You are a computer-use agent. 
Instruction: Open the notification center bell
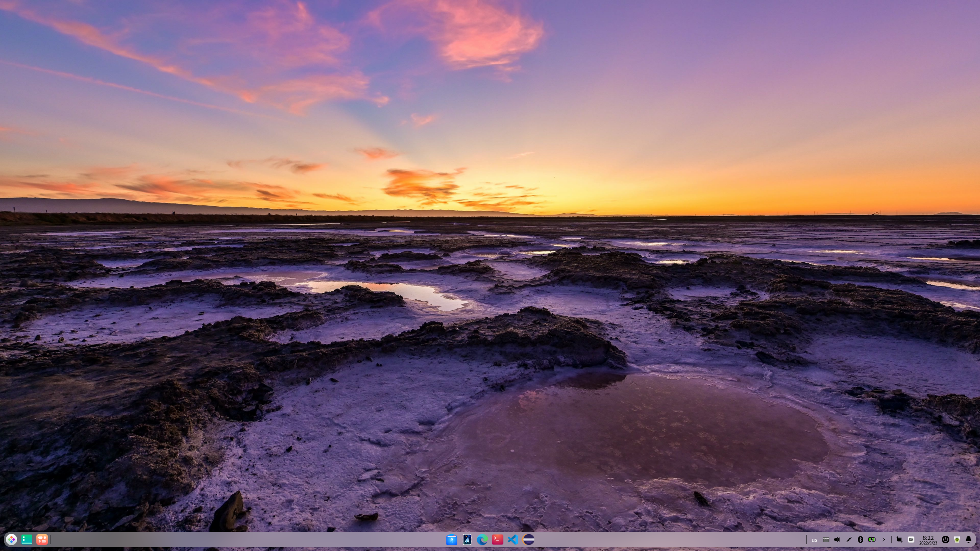(x=968, y=540)
